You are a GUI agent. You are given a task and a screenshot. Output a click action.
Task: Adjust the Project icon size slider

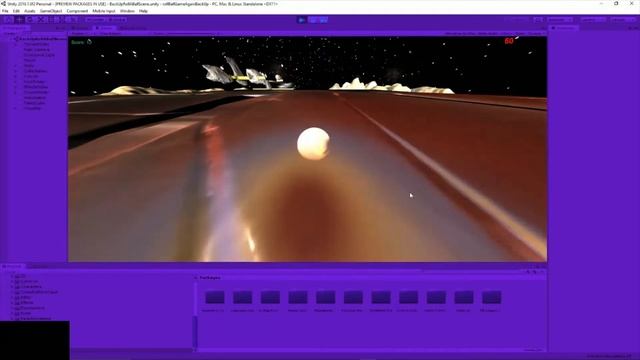tap(533, 350)
